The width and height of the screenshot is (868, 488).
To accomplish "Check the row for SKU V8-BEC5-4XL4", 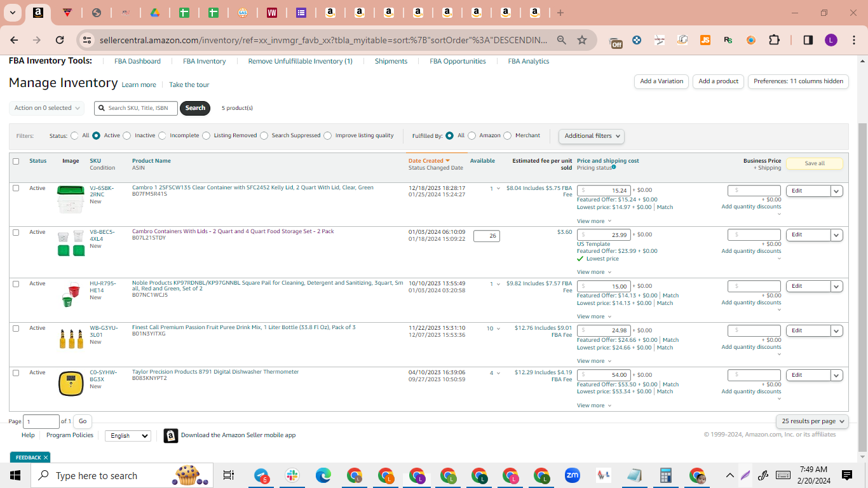I will pyautogui.click(x=16, y=233).
